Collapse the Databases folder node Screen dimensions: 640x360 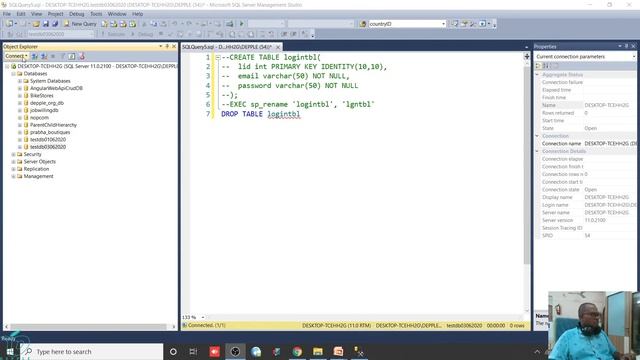pos(13,73)
